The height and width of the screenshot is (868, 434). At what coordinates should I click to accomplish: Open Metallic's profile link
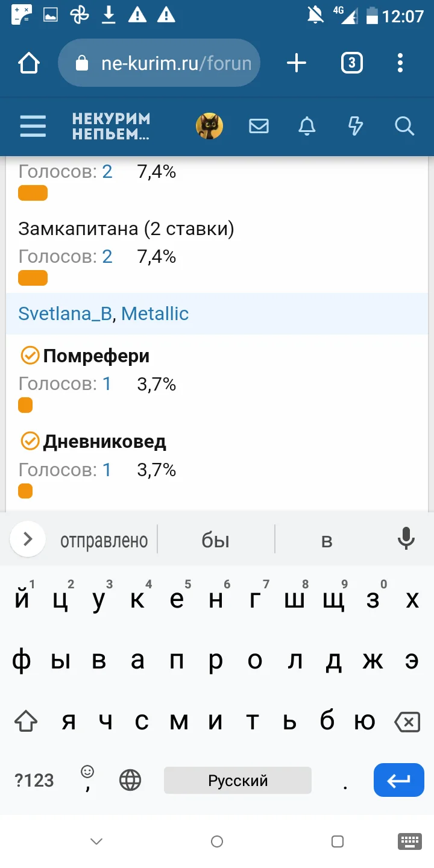pyautogui.click(x=155, y=313)
